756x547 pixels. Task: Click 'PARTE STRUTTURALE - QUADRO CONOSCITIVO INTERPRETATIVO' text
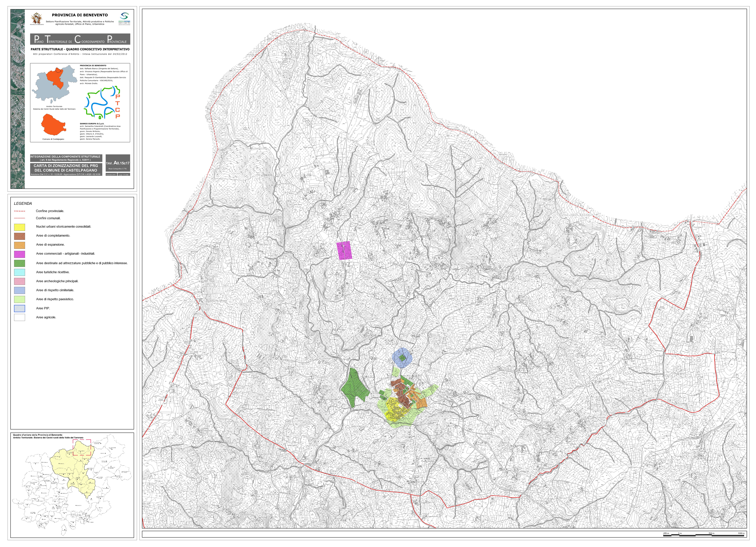(80, 49)
